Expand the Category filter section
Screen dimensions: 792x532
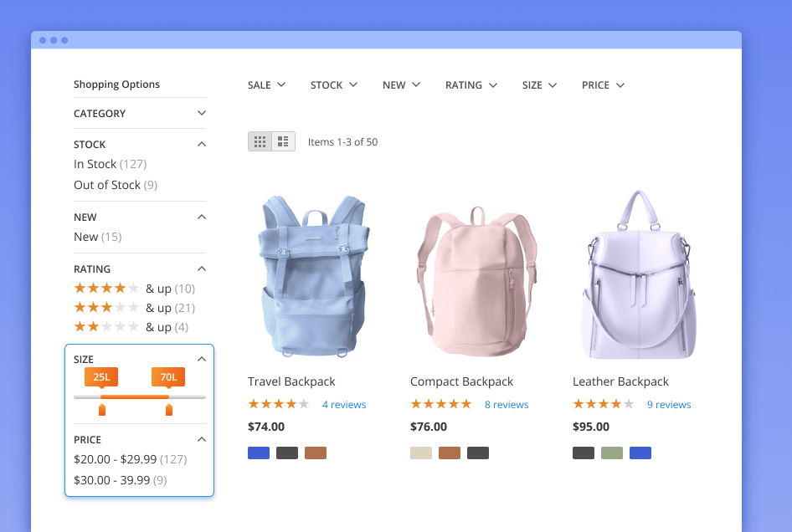(201, 113)
